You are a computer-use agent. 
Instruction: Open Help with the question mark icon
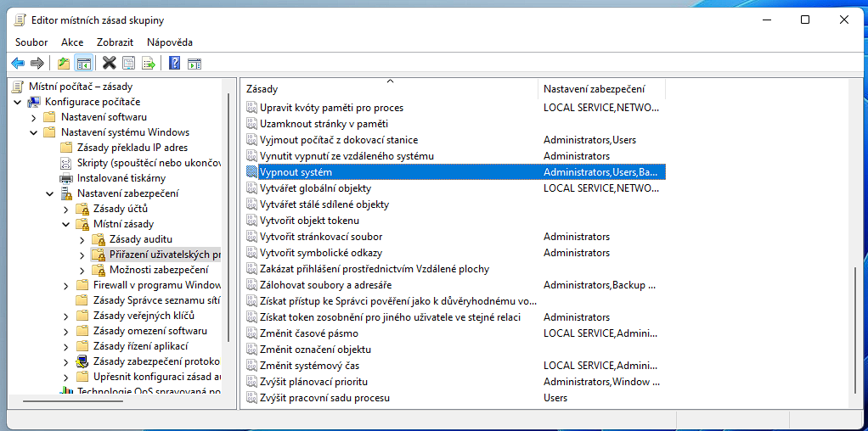[174, 63]
